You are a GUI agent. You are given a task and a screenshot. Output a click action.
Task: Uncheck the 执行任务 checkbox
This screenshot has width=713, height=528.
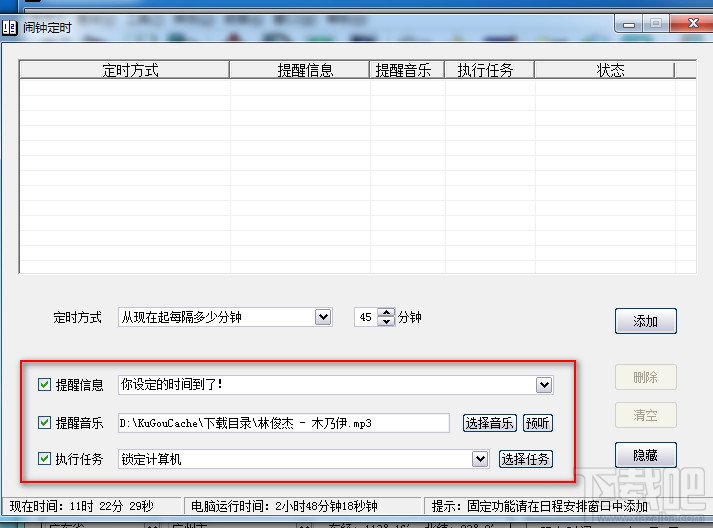(44, 458)
